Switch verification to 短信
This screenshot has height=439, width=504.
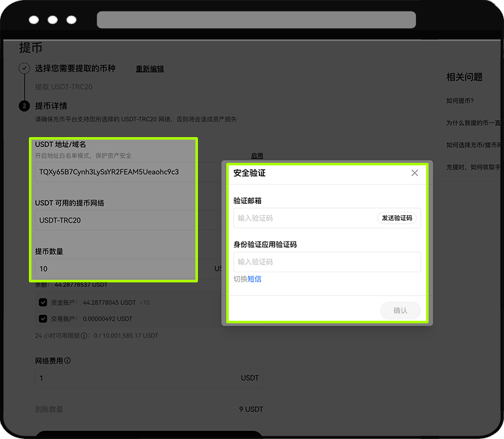pos(255,279)
